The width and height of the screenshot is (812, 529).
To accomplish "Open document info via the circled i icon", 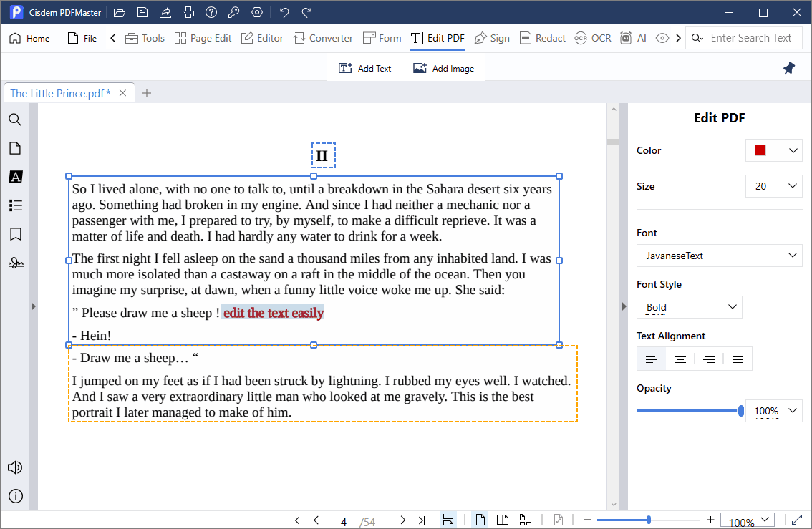I will point(16,496).
